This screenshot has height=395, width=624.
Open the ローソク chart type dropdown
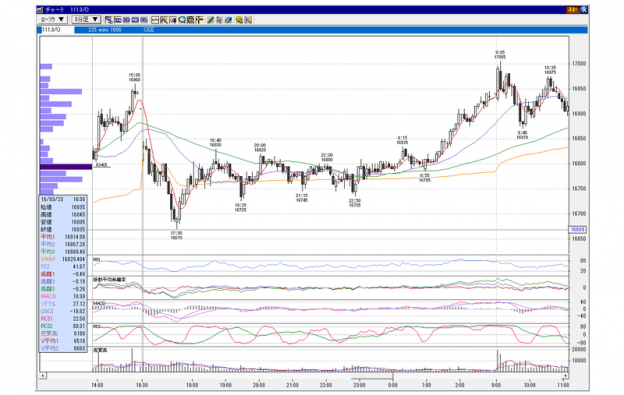point(53,19)
